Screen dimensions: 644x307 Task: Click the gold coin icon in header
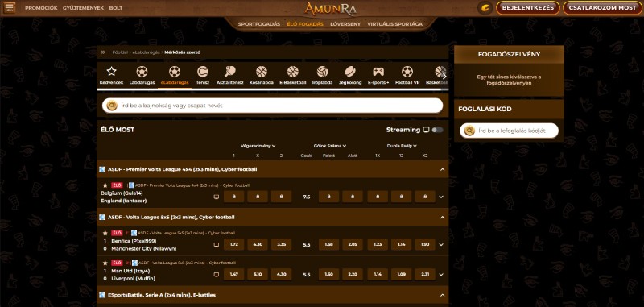coord(485,8)
